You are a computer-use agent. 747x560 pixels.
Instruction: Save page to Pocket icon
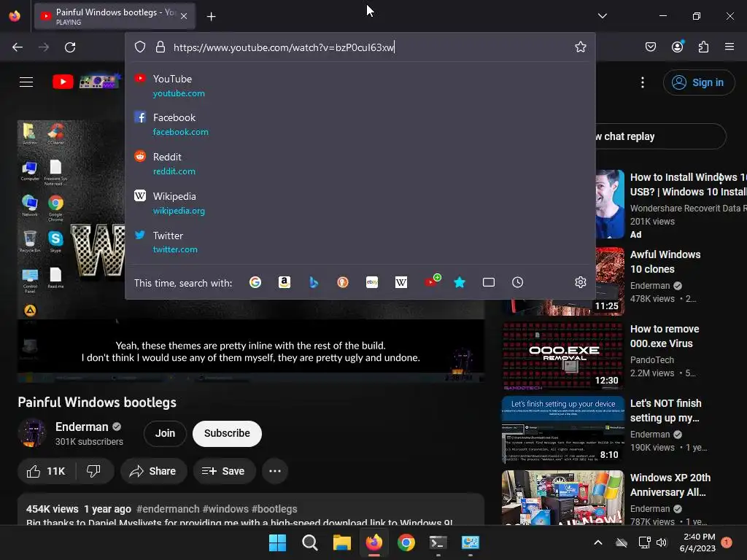click(x=650, y=47)
